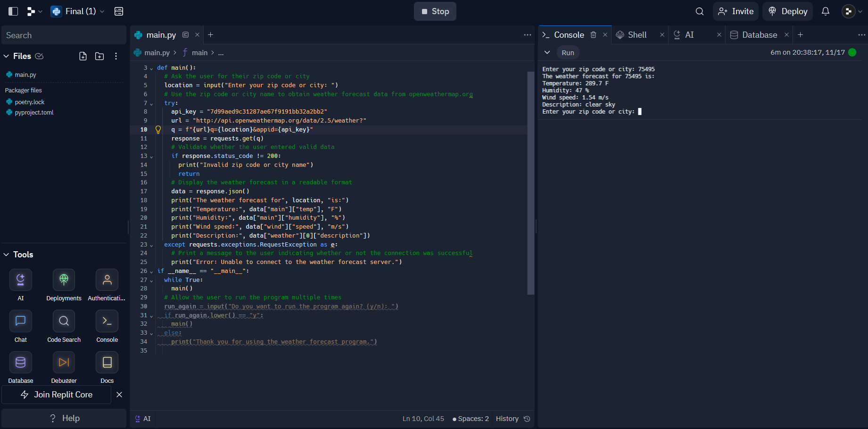Collapse the Tools section

7,255
